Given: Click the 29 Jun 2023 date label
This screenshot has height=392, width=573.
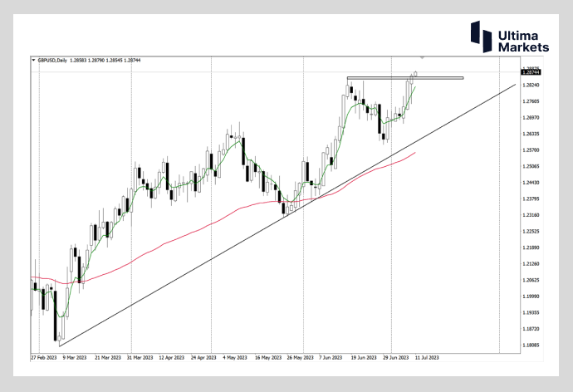Looking at the screenshot, I should point(396,358).
